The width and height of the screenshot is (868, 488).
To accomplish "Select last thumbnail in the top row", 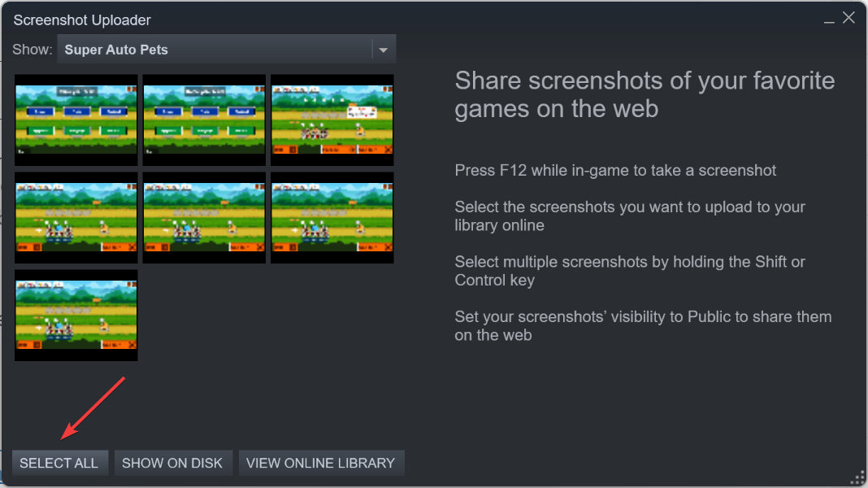I will (332, 120).
